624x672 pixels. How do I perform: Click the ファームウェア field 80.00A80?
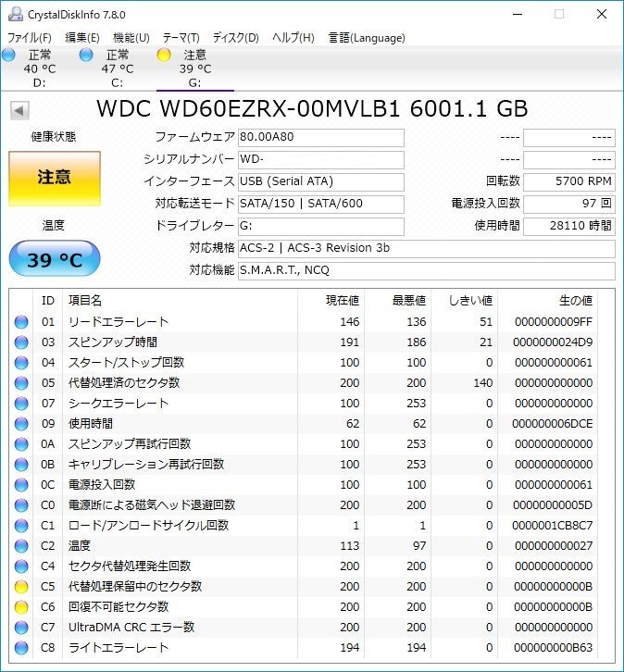coord(321,138)
